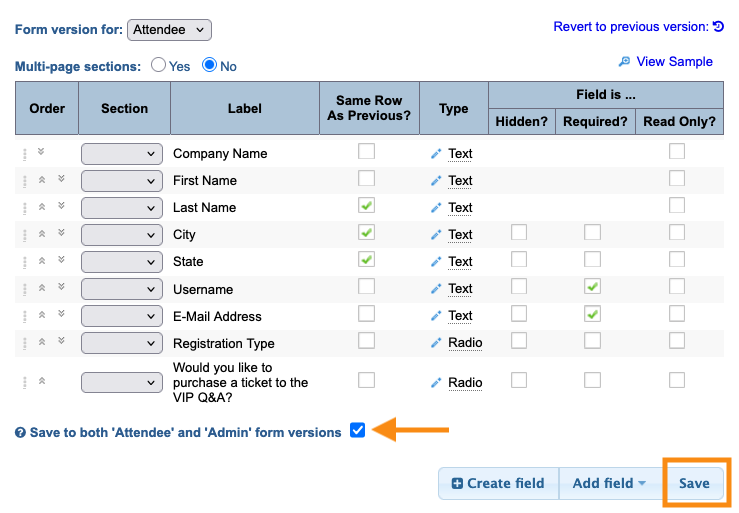
Task: Open the Form version for dropdown
Action: tap(169, 30)
